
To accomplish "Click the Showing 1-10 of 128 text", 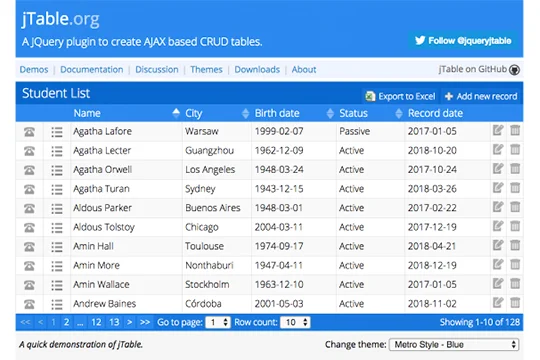I will (x=479, y=322).
